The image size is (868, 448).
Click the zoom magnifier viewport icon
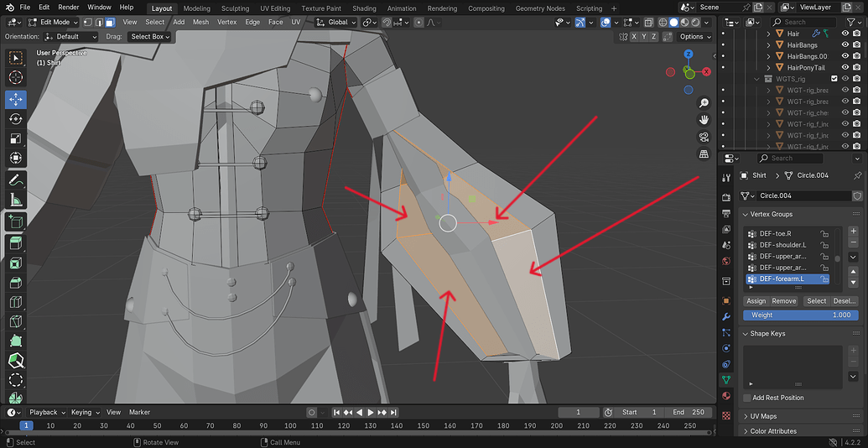point(704,103)
